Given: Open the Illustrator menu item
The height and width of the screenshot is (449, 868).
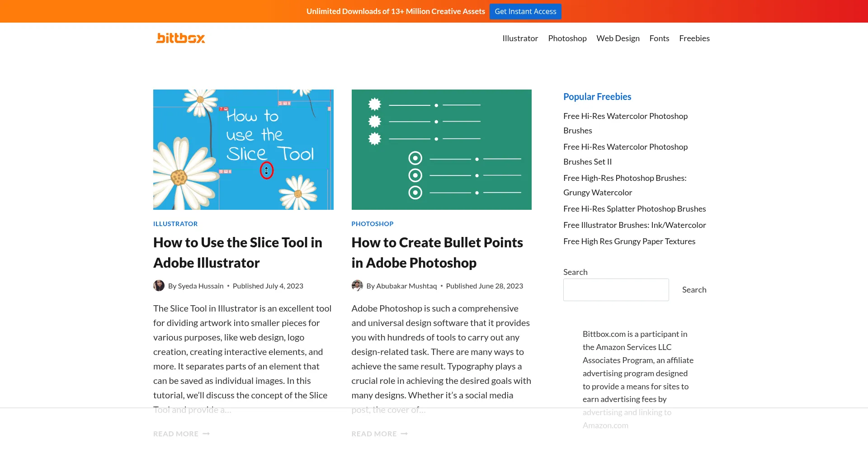Looking at the screenshot, I should [x=520, y=38].
